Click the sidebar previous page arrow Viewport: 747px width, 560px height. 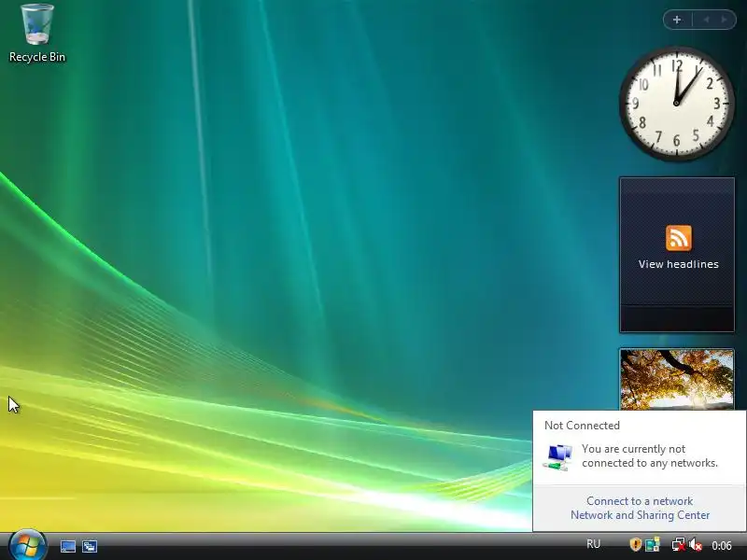706,20
